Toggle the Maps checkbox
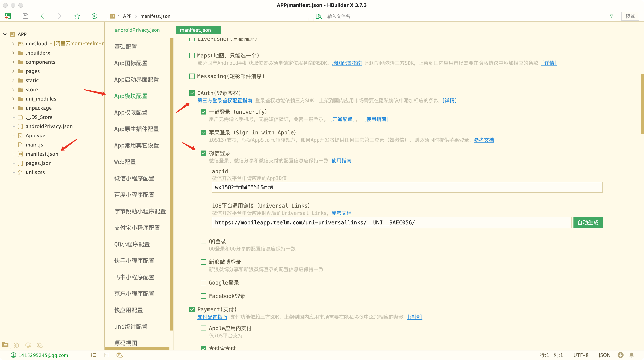This screenshot has height=360, width=644. click(x=192, y=56)
